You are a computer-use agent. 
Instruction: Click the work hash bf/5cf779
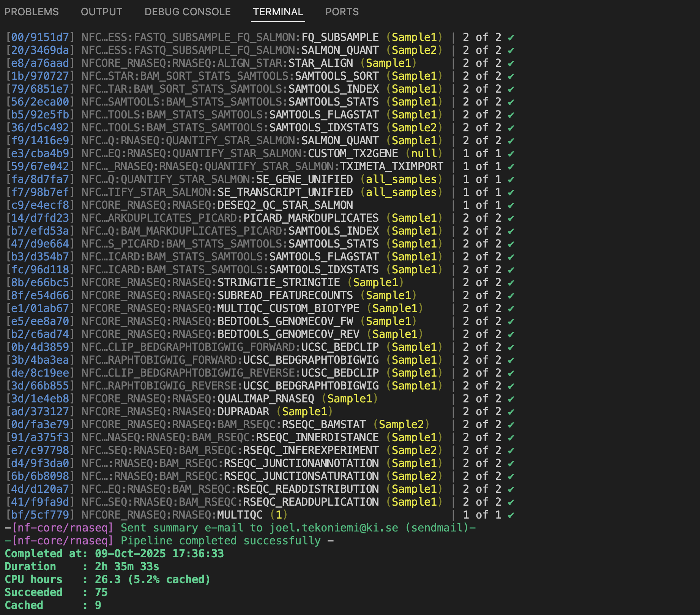click(x=40, y=515)
